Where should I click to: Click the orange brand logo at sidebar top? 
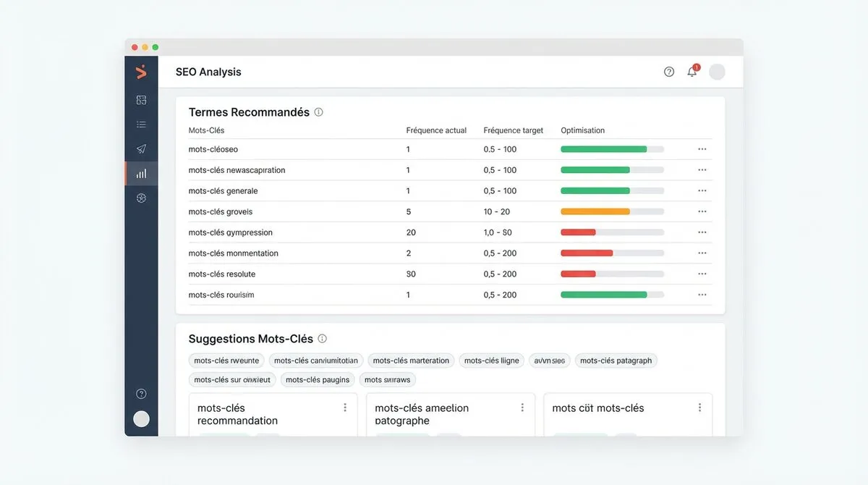pyautogui.click(x=141, y=72)
